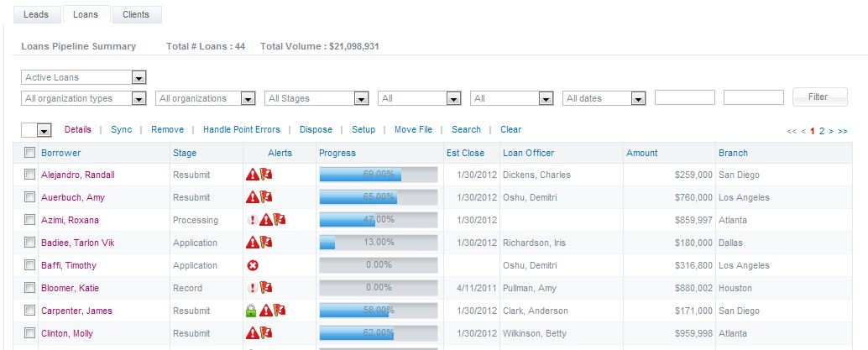Click the green lock icon on Carpenter, James row
Screen dimensions: 868x350
(252, 311)
